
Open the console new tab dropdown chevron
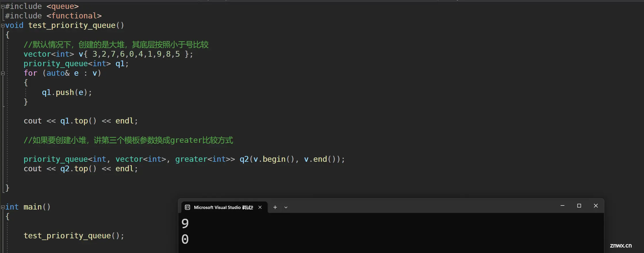(286, 207)
